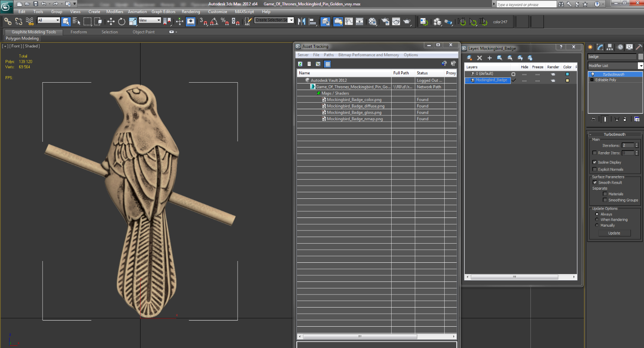Choose the Select and Move tool
The width and height of the screenshot is (644, 348).
tap(111, 21)
